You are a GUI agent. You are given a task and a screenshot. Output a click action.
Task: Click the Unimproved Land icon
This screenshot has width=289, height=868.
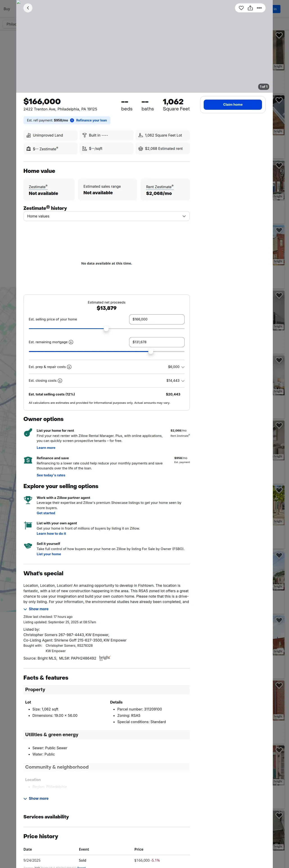click(x=29, y=135)
